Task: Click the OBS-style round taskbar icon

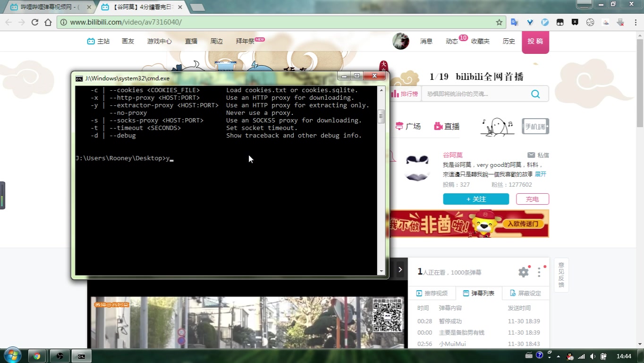Action: point(59,356)
